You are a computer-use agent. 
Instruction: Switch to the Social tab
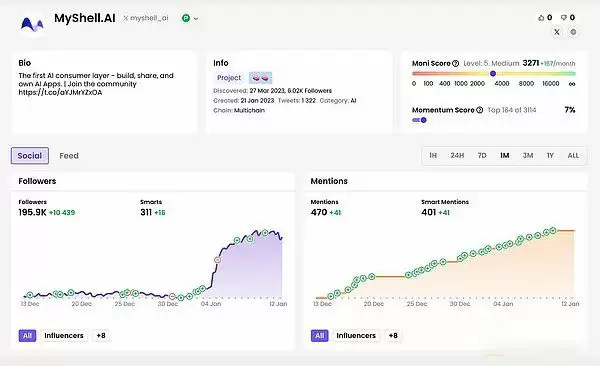(30, 155)
